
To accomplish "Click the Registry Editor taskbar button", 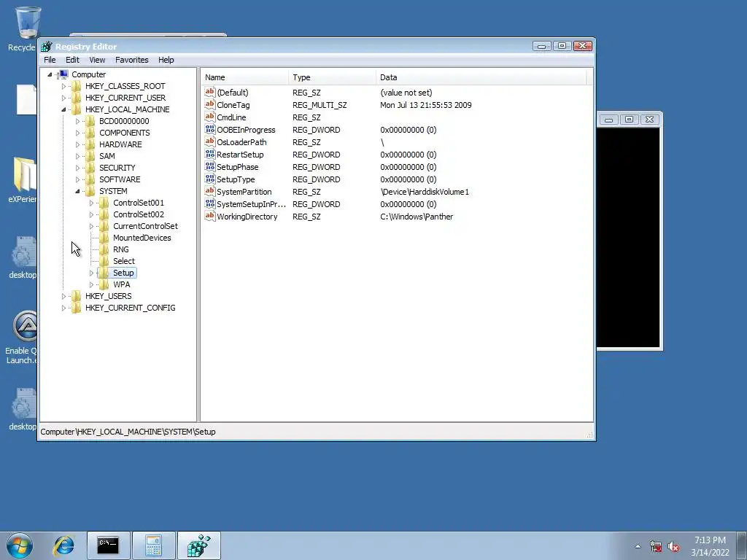I will (198, 545).
